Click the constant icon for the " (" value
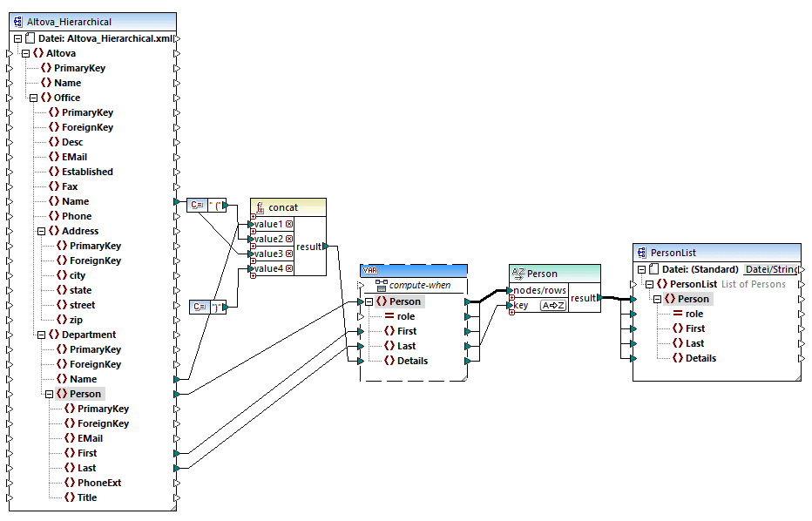Viewport: 812px width, 521px height. [196, 206]
